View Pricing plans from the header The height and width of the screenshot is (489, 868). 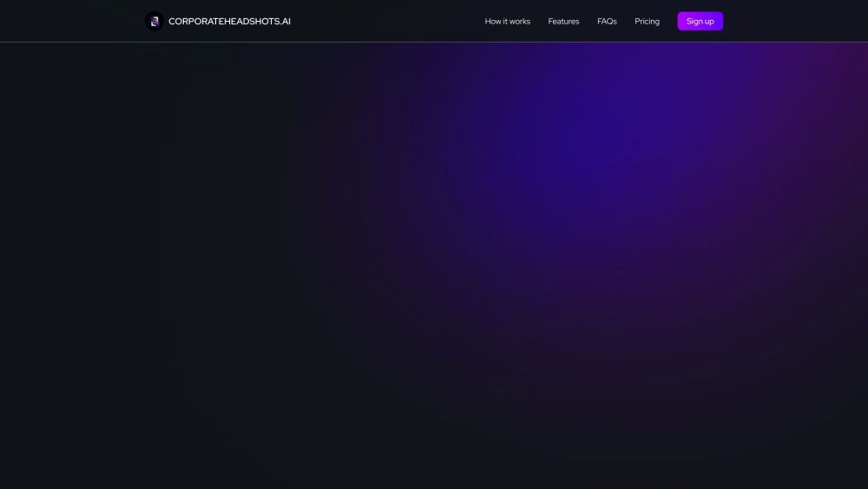point(647,21)
